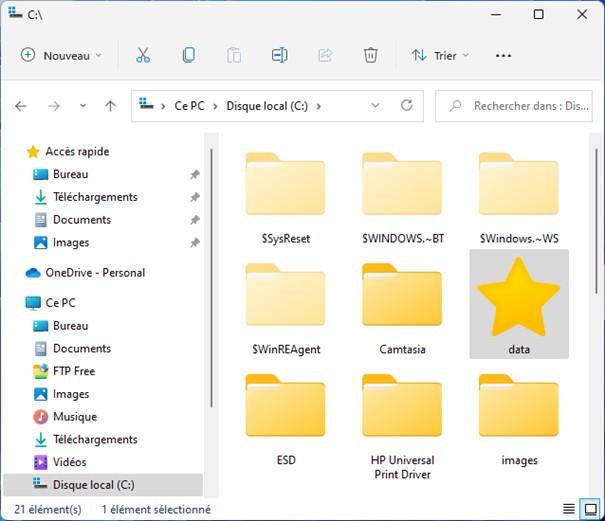Open address bar history dropdown
This screenshot has width=605, height=521.
point(375,105)
